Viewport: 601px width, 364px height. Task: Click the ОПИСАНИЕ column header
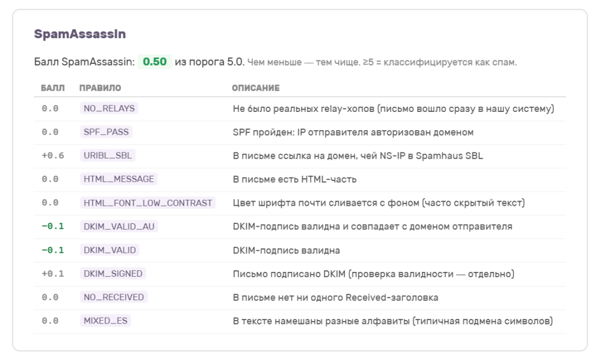tap(256, 88)
